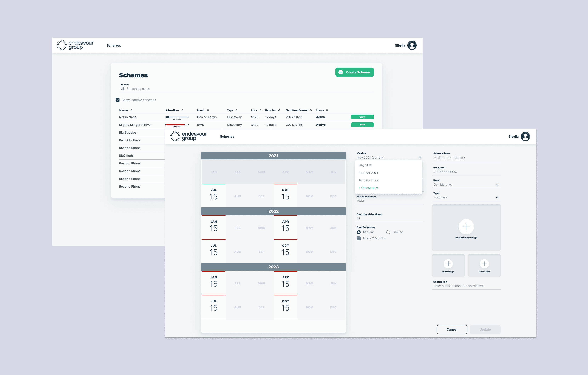The image size is (588, 375).
Task: Open the Brand dropdown showing Dan Murphys
Action: [497, 185]
